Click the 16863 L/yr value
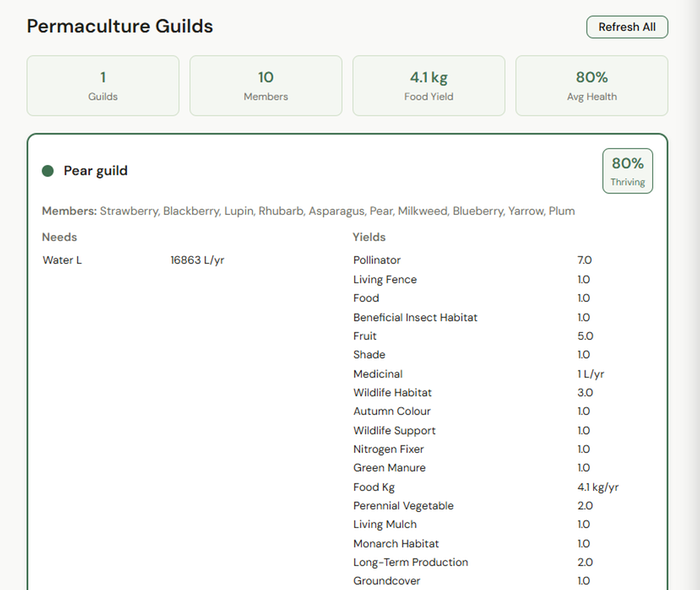The width and height of the screenshot is (700, 590). [x=197, y=260]
